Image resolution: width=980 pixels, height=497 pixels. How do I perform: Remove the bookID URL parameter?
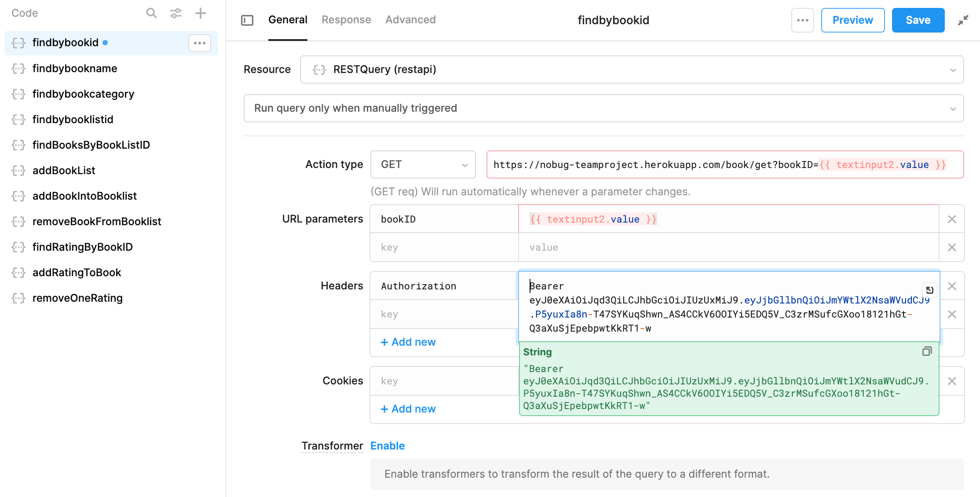coord(952,219)
